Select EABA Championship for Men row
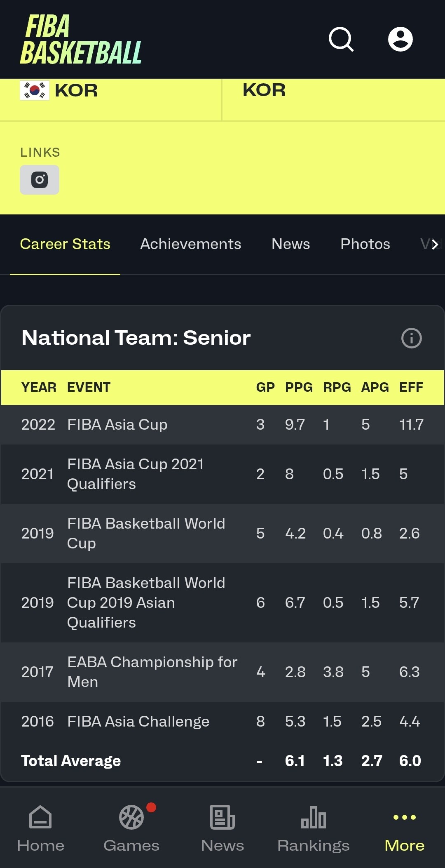The height and width of the screenshot is (868, 445). pos(152,672)
